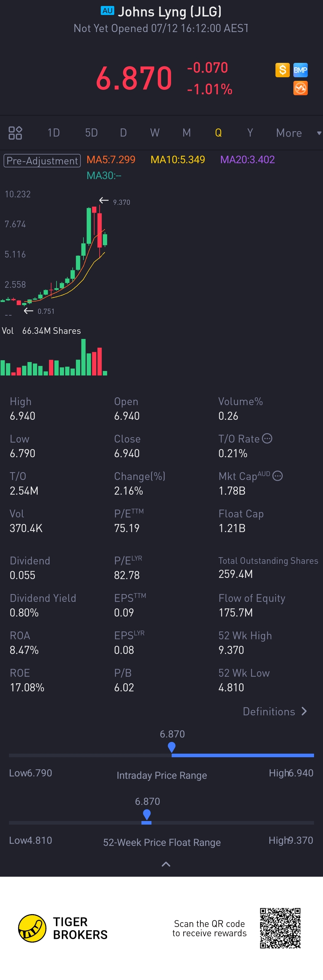Open the Definitions link
The height and width of the screenshot is (980, 323).
tap(275, 711)
